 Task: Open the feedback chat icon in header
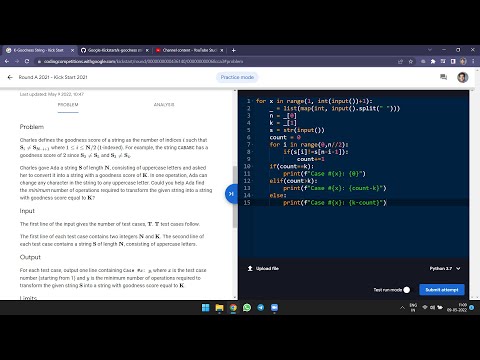point(443,77)
